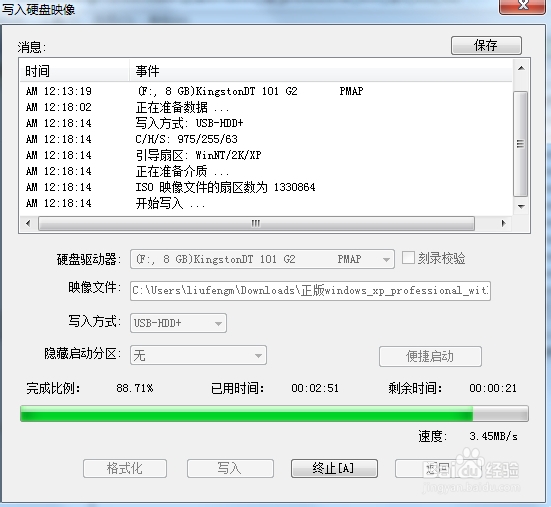This screenshot has width=551, height=507.
Task: Select the row '开始写入 ...'
Action: (x=266, y=203)
